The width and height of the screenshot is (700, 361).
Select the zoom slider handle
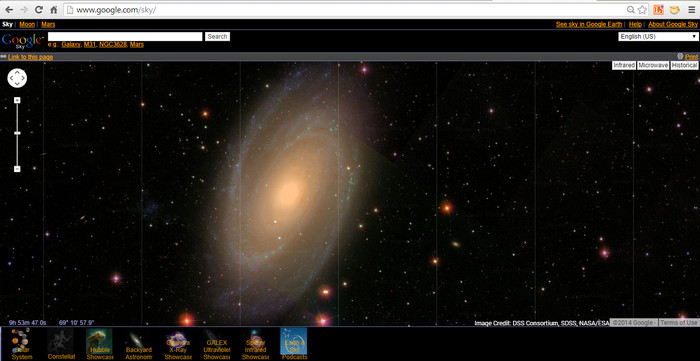17,133
